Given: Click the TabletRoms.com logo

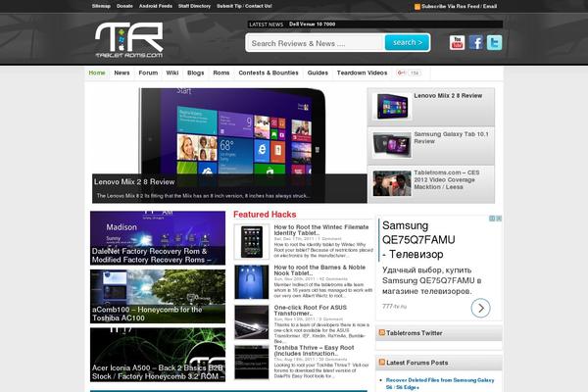Looking at the screenshot, I should point(129,39).
